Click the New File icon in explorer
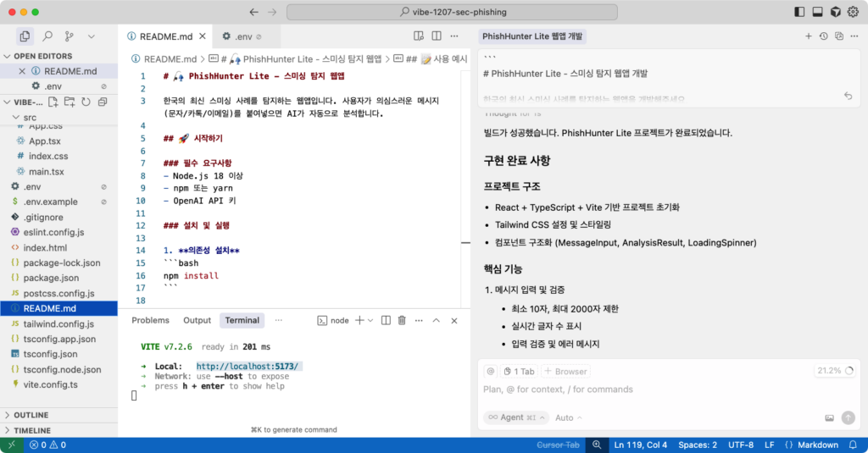The image size is (868, 453). click(x=53, y=102)
